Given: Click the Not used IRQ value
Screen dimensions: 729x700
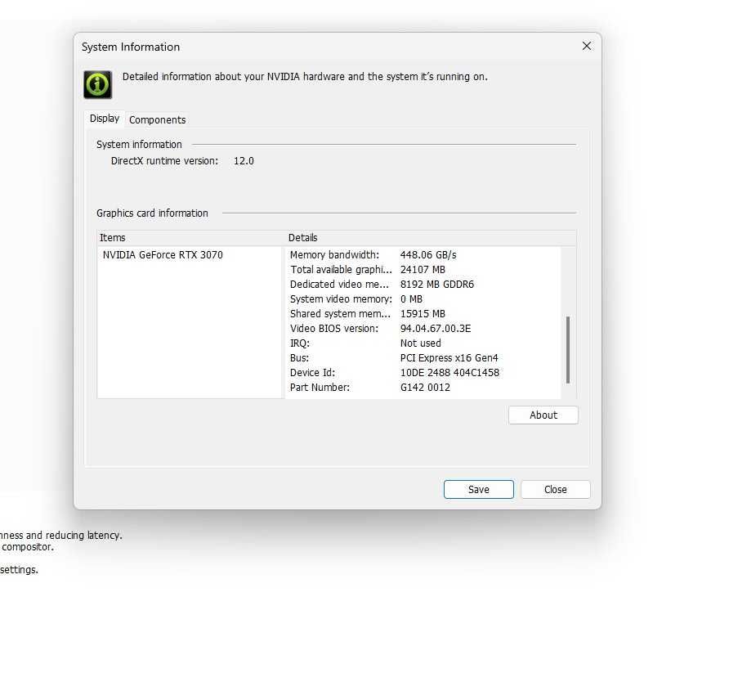Looking at the screenshot, I should click(x=420, y=343).
